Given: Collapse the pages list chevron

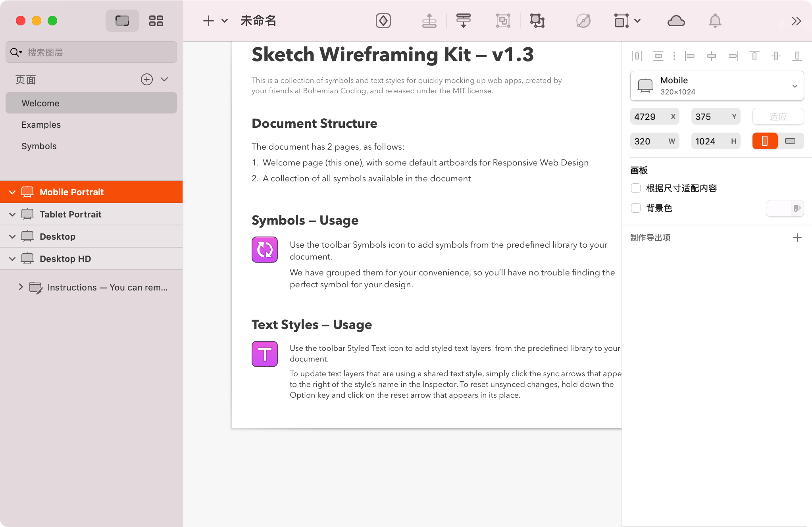Looking at the screenshot, I should (164, 79).
